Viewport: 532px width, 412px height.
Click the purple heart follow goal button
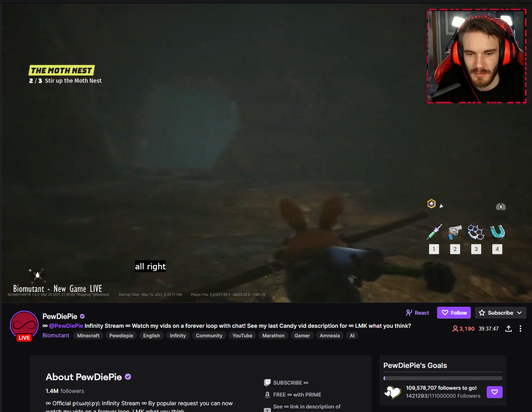coord(495,392)
